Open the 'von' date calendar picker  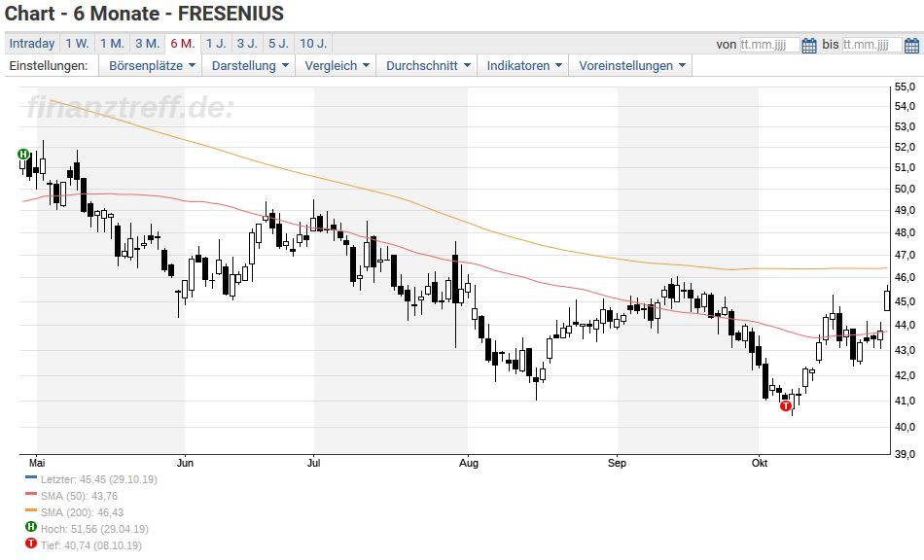(x=809, y=45)
